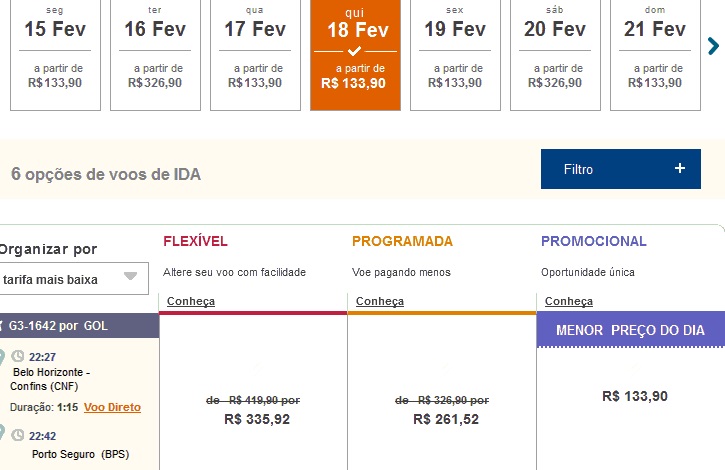The height and width of the screenshot is (470, 725).
Task: Select the Flexível fare R$ 335,92
Action: click(x=257, y=420)
